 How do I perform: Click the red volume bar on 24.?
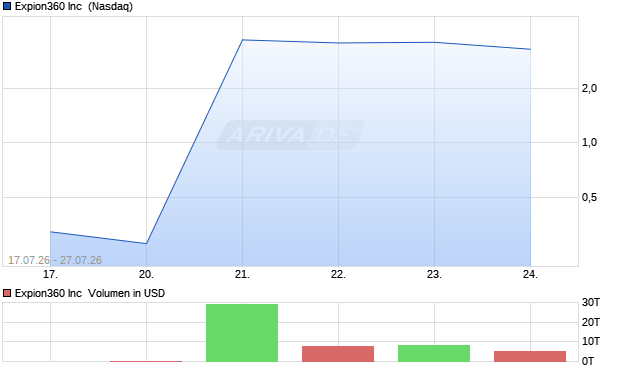pos(530,356)
